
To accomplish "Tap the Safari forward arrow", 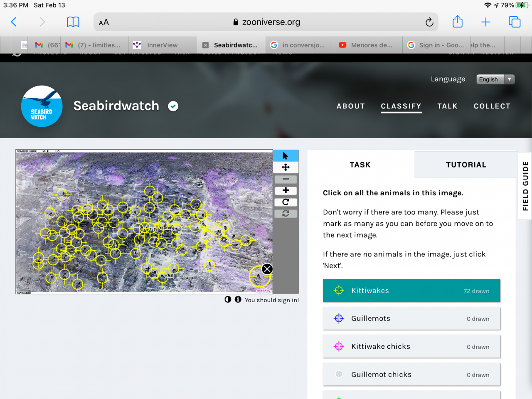I will [42, 22].
